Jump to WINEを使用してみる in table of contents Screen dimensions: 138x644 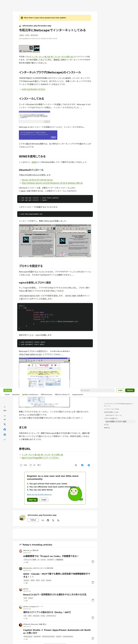(111, 412)
